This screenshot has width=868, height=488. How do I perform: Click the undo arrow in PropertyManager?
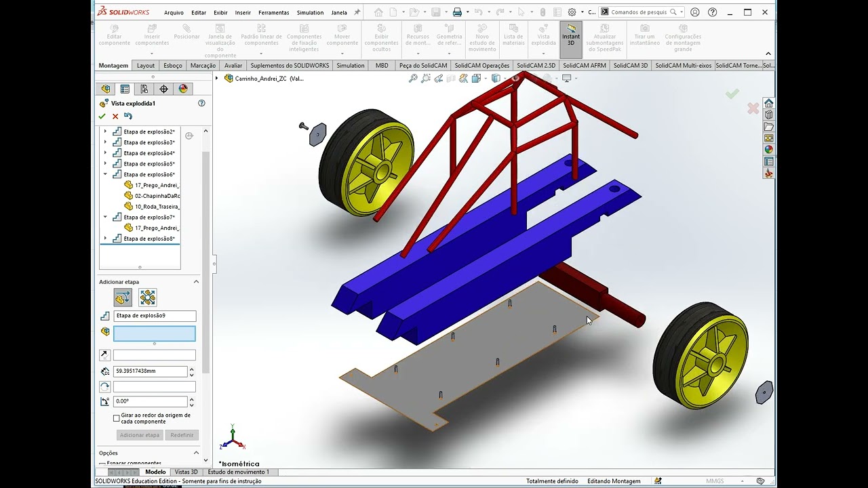point(128,117)
